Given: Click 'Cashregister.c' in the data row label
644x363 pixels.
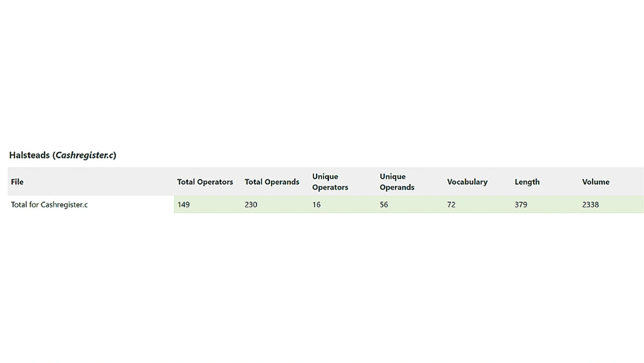Looking at the screenshot, I should [64, 204].
